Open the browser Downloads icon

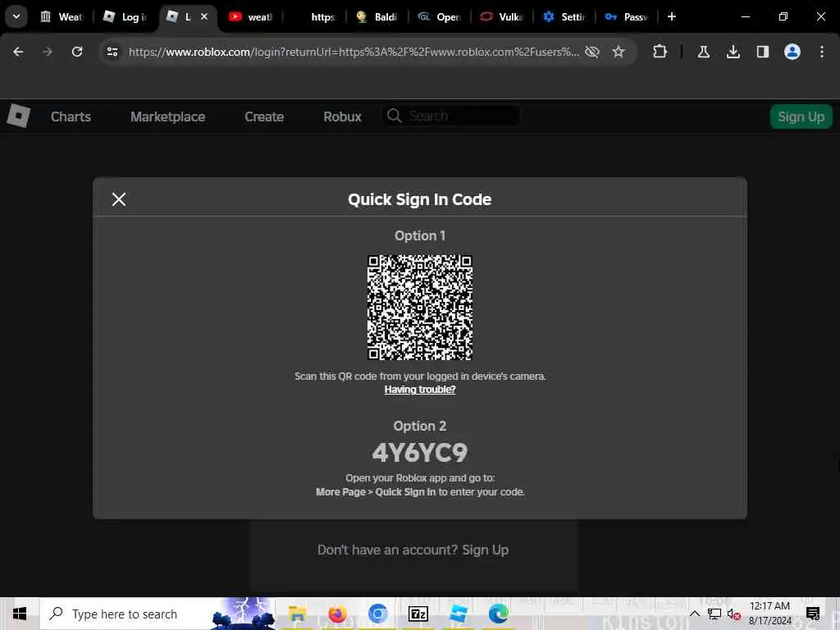[x=733, y=52]
